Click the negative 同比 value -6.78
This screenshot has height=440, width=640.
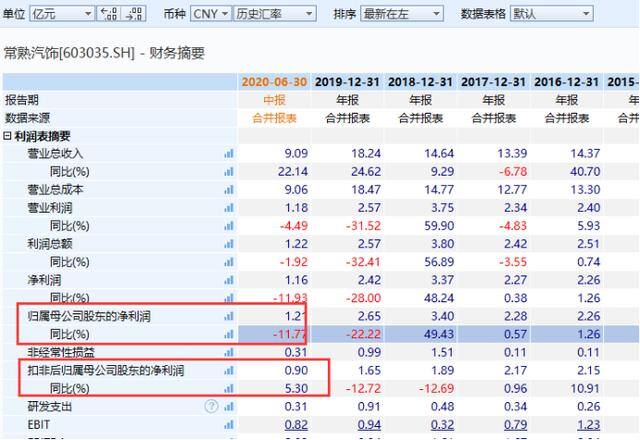pyautogui.click(x=513, y=171)
